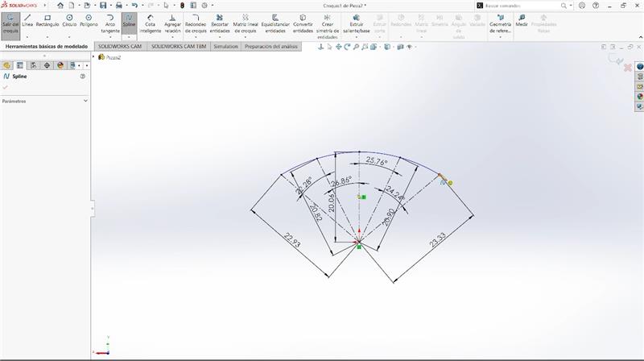Open a file using the Open icon
The width and height of the screenshot is (644, 361).
[x=87, y=6]
